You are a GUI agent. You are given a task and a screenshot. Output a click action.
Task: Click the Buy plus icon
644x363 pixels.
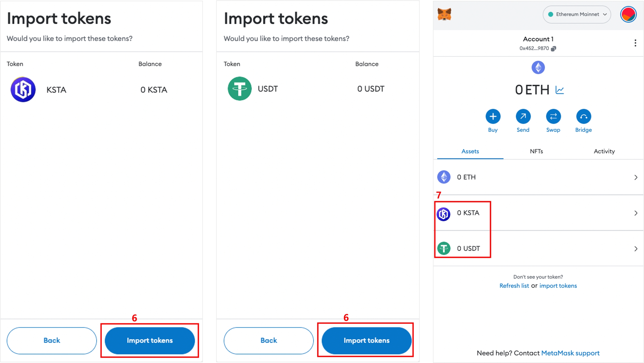point(493,116)
